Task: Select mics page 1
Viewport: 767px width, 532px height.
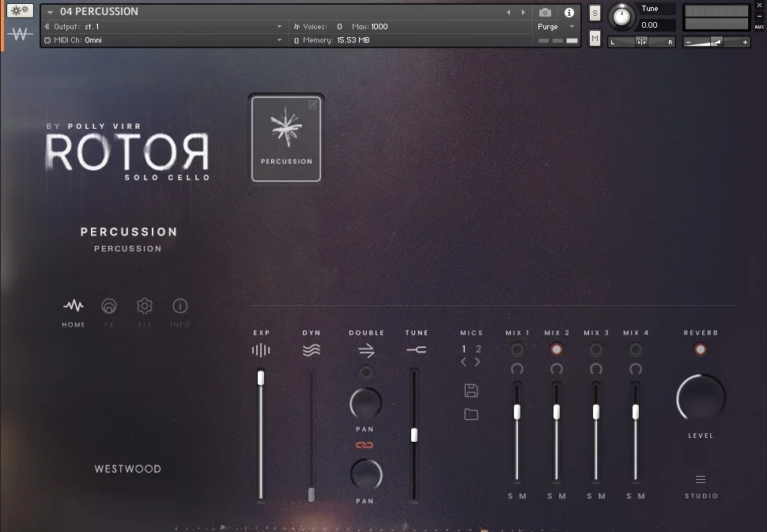Action: 463,349
